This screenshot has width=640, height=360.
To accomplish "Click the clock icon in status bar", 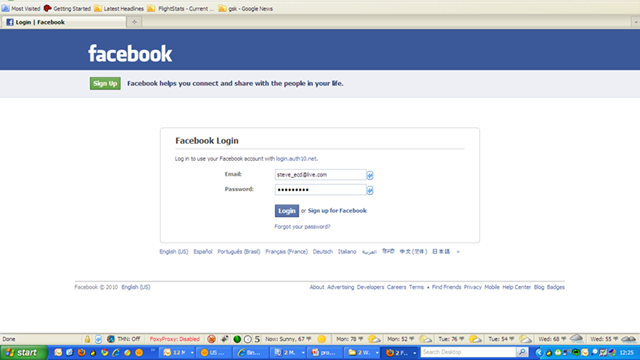I will pos(247,339).
